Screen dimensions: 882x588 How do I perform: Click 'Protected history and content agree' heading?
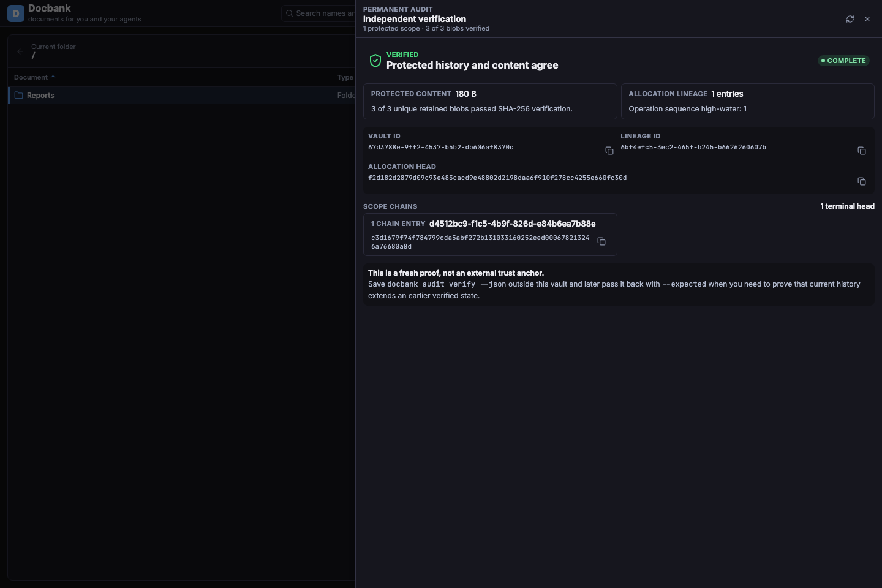click(x=472, y=66)
